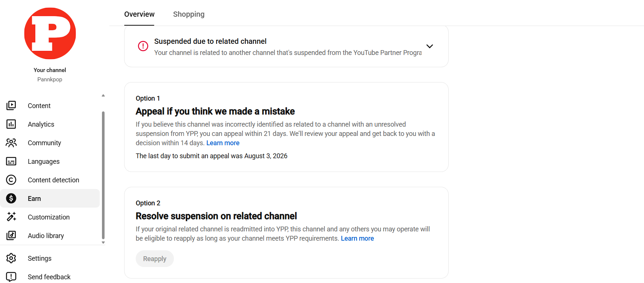Open Analytics via the bar chart icon

[11, 124]
